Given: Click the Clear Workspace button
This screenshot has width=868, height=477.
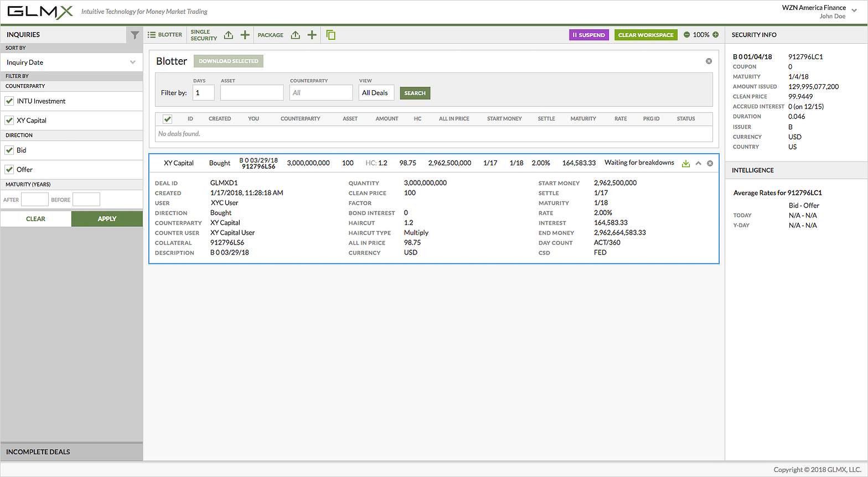Looking at the screenshot, I should coord(646,35).
